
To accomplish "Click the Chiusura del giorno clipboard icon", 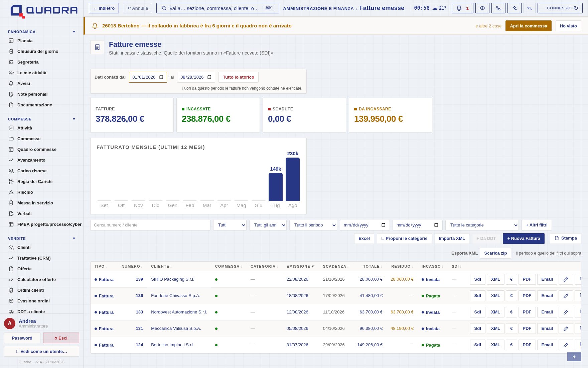I will [x=11, y=52].
